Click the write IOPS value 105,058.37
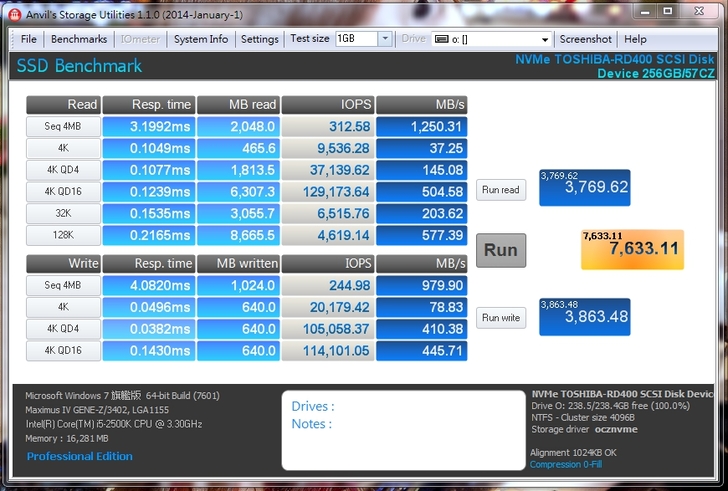 tap(328, 329)
